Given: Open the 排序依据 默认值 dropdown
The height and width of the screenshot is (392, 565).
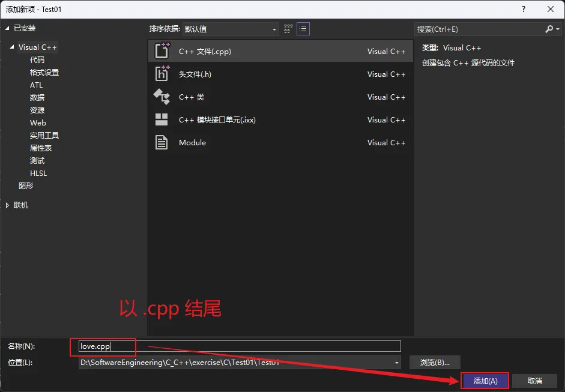Looking at the screenshot, I should pyautogui.click(x=230, y=29).
